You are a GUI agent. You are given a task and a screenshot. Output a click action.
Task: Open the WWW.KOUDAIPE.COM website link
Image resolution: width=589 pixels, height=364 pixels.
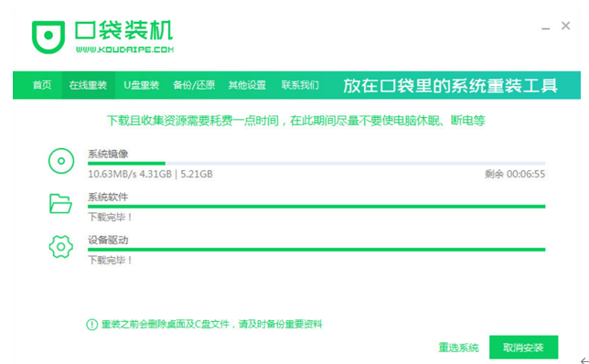click(124, 49)
